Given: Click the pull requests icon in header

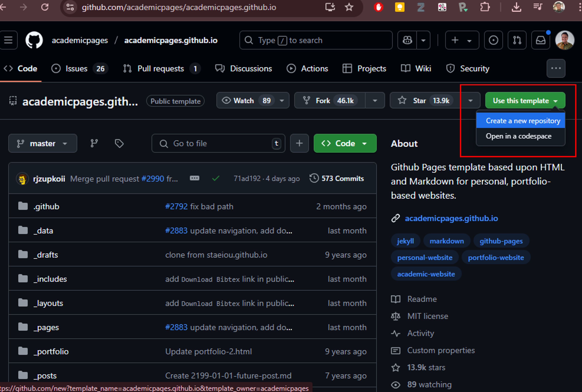Looking at the screenshot, I should click(517, 40).
